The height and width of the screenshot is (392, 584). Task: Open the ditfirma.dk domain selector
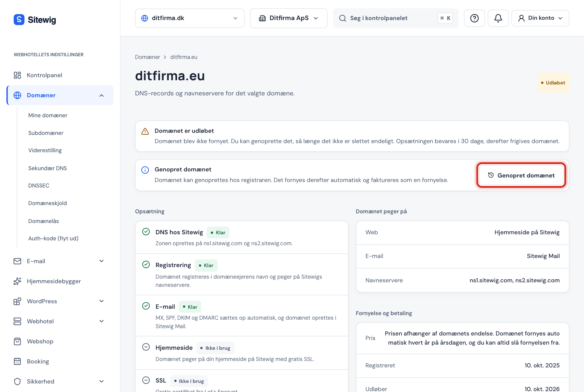[x=189, y=18]
